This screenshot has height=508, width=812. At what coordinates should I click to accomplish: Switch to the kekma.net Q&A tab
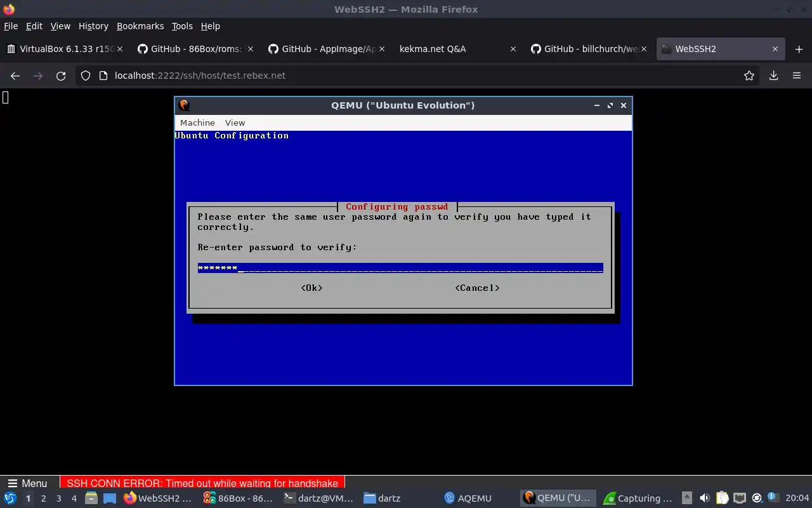(457, 49)
